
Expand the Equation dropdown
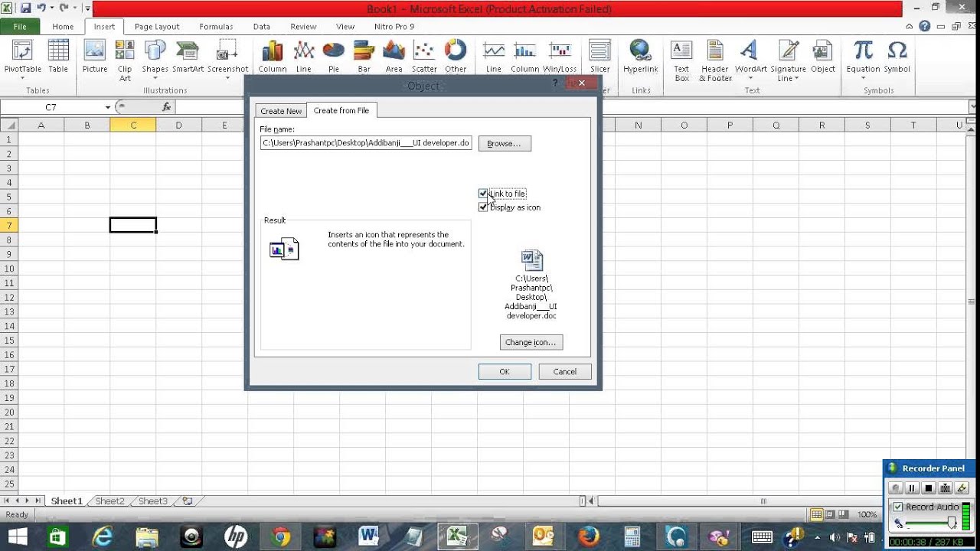863,79
